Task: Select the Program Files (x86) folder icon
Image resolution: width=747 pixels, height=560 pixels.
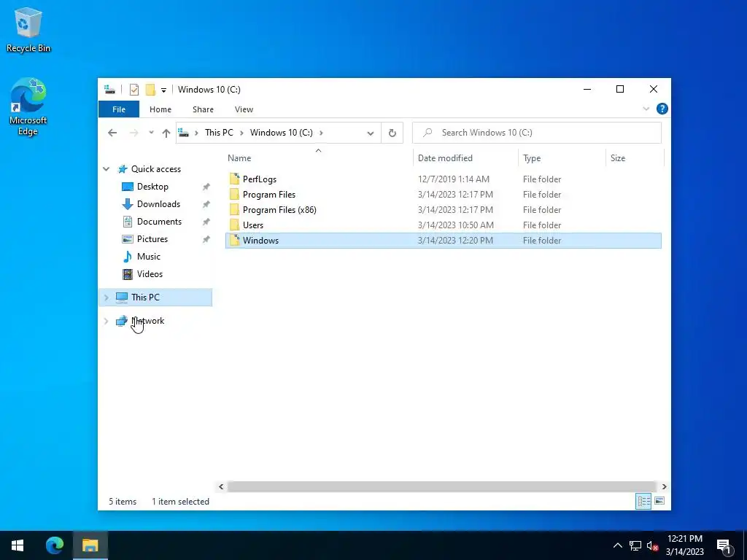Action: 234,209
